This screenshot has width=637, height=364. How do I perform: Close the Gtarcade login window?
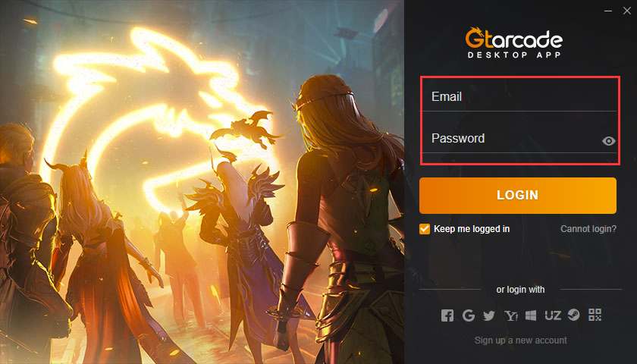pos(627,11)
